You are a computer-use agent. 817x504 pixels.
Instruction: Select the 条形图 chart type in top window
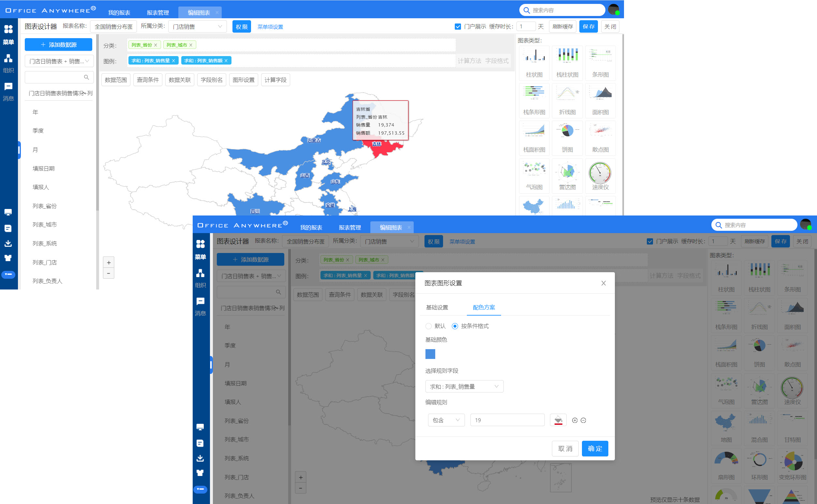600,63
